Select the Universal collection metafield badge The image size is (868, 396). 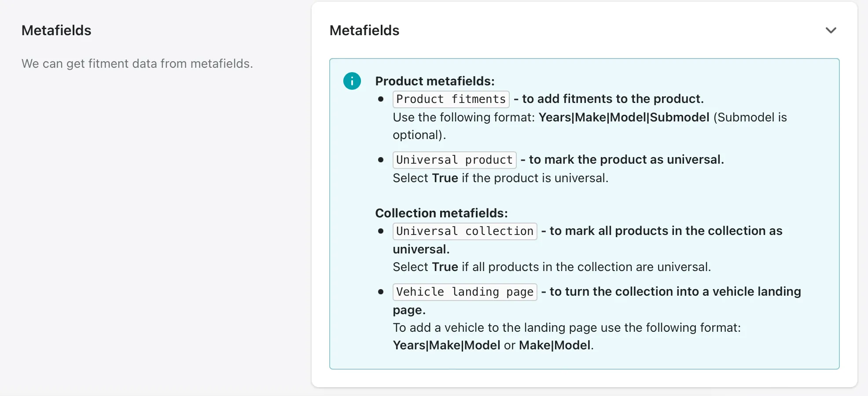pos(464,231)
